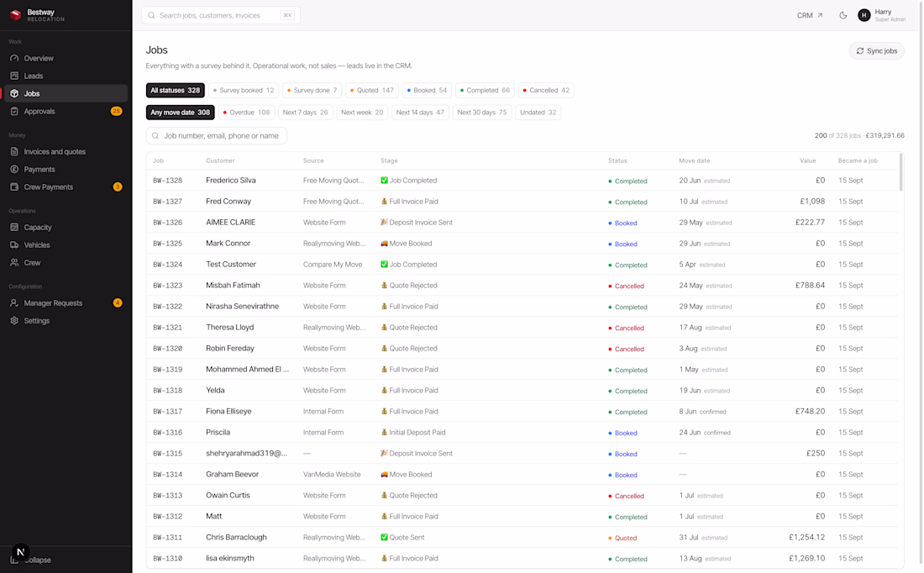The height and width of the screenshot is (573, 924).
Task: Open job BW-1326 AIMEE CLARIE
Action: [x=522, y=223]
